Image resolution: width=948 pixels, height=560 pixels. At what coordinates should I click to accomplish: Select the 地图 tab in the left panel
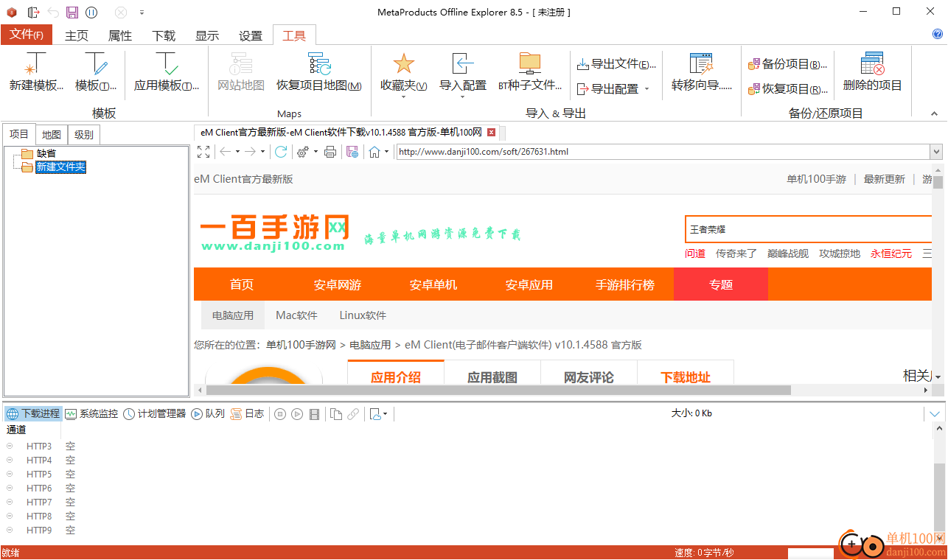tap(52, 135)
